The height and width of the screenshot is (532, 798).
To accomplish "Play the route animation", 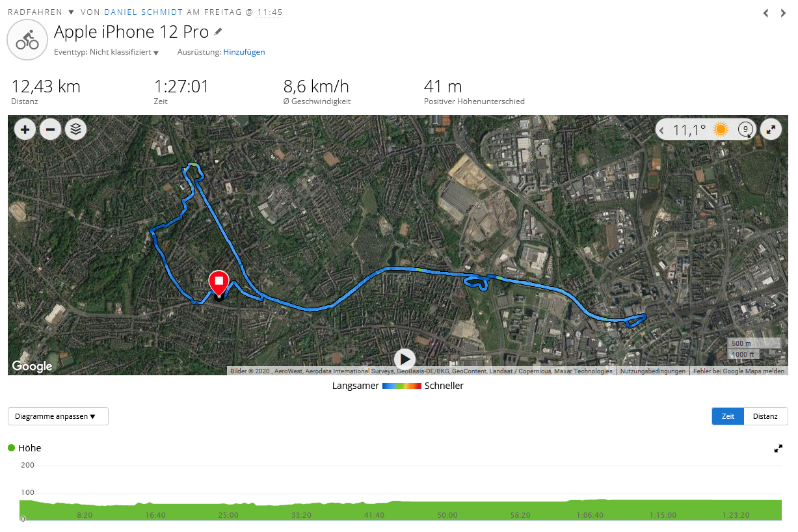I will pos(405,358).
